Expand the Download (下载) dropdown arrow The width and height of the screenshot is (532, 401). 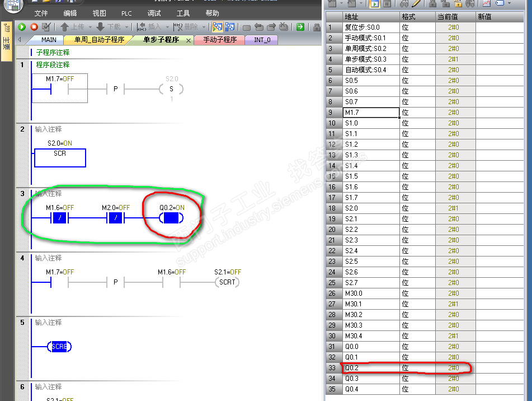pyautogui.click(x=126, y=27)
